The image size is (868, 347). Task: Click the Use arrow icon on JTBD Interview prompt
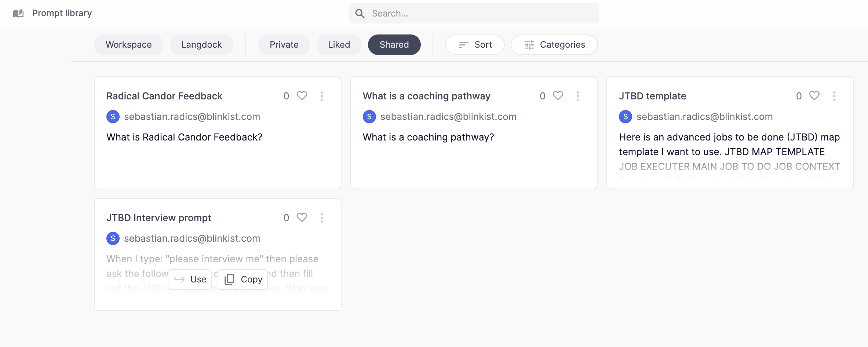pos(180,279)
